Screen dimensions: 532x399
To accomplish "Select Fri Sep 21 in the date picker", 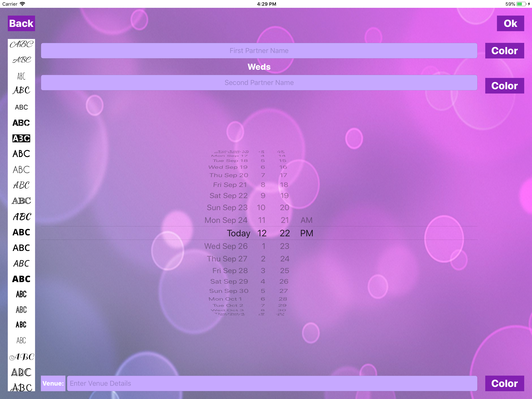I will (230, 185).
